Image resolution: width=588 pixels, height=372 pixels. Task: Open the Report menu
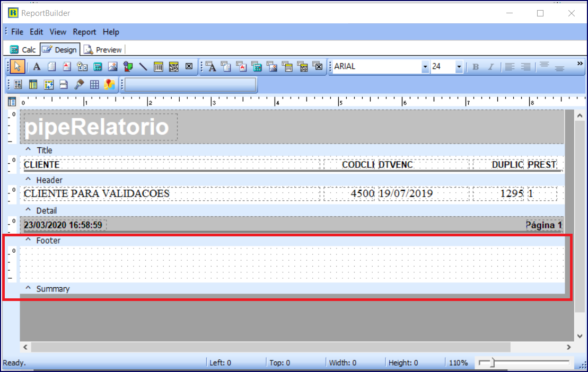pos(84,32)
